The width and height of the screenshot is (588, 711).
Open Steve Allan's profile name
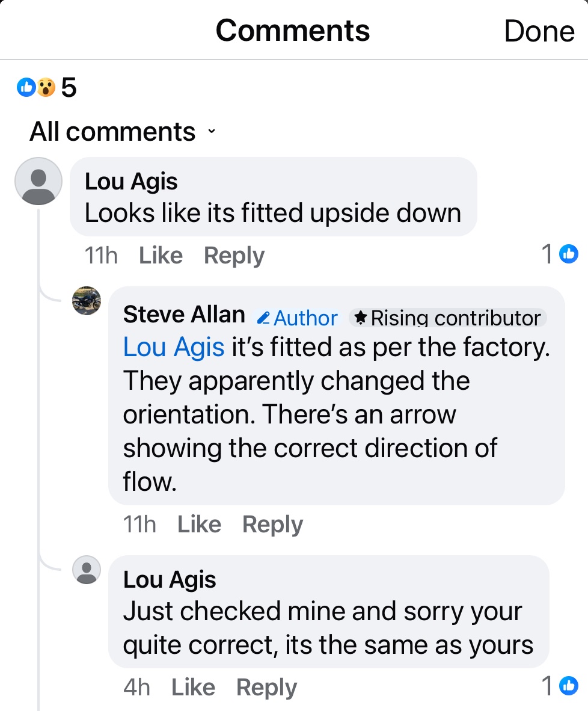click(x=183, y=314)
